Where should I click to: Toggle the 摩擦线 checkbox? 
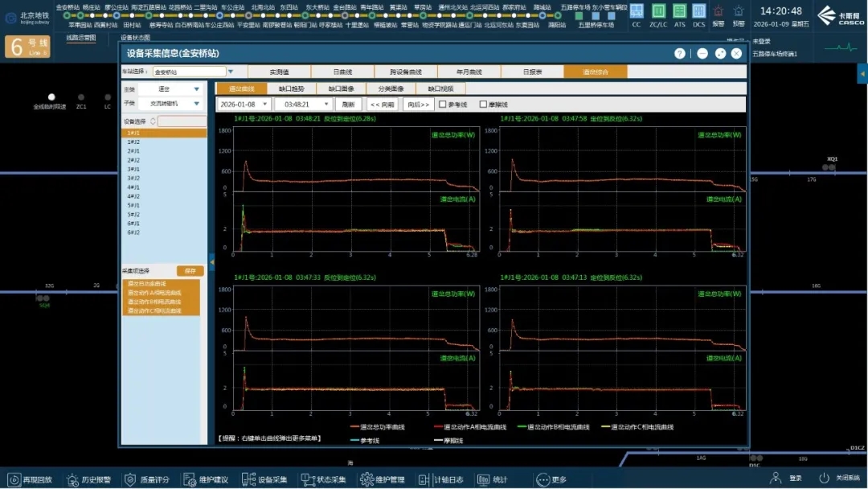pyautogui.click(x=483, y=105)
